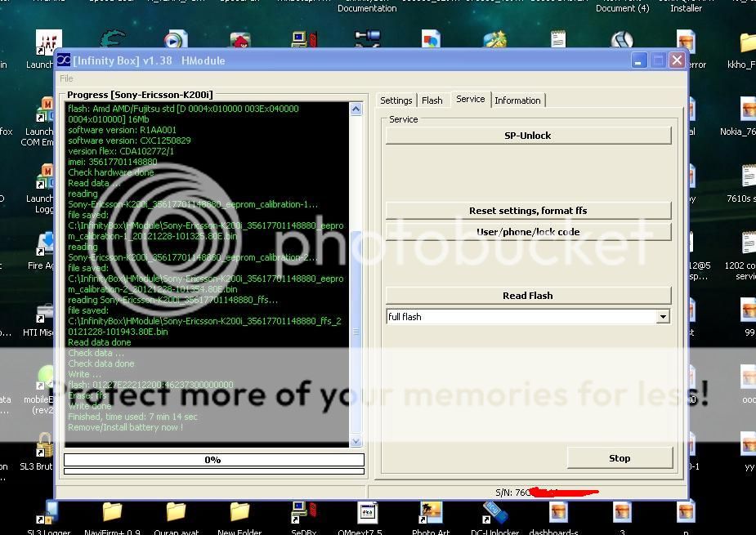Open the Launch COM Em desktop shortcut
756x535 pixels.
click(x=47, y=109)
